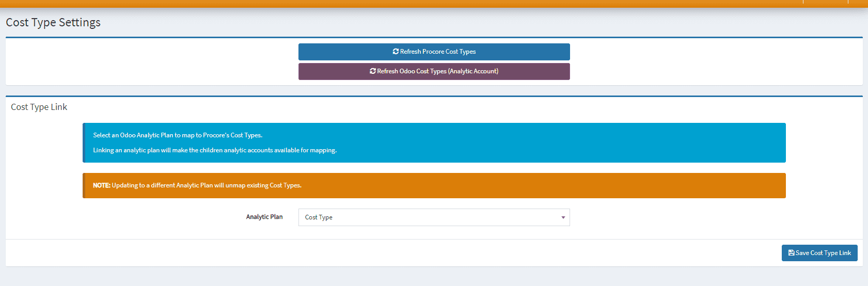
Task: Click empty space left of the Refresh Procore button
Action: (155, 61)
